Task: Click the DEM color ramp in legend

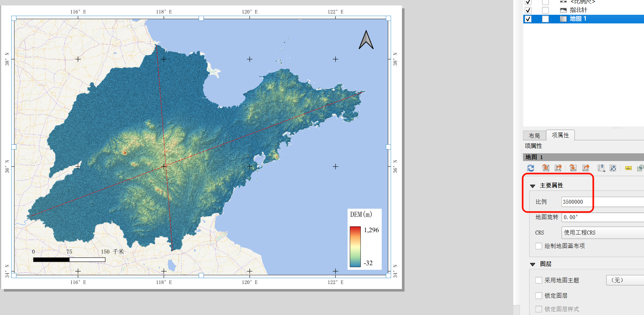Action: tap(355, 247)
